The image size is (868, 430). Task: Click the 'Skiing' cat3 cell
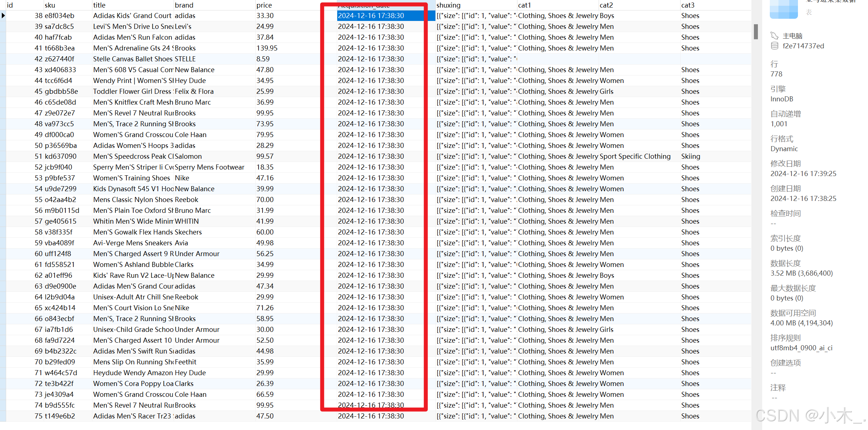(x=690, y=156)
